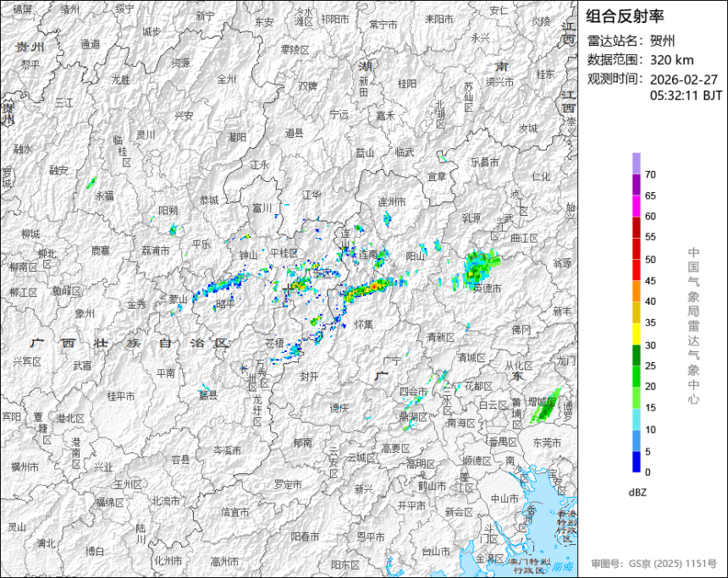Click the 平桂区 map label
Screen dimensions: 728x578
(x=284, y=253)
